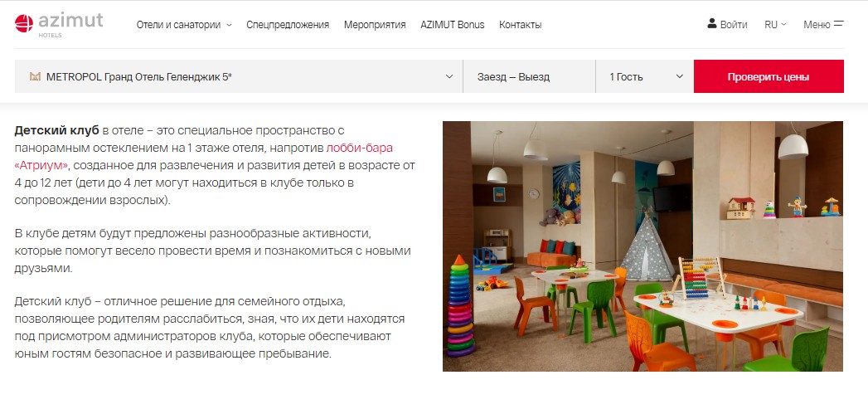Image resolution: width=868 pixels, height=409 pixels.
Task: Open the RU language selector
Action: 775,25
